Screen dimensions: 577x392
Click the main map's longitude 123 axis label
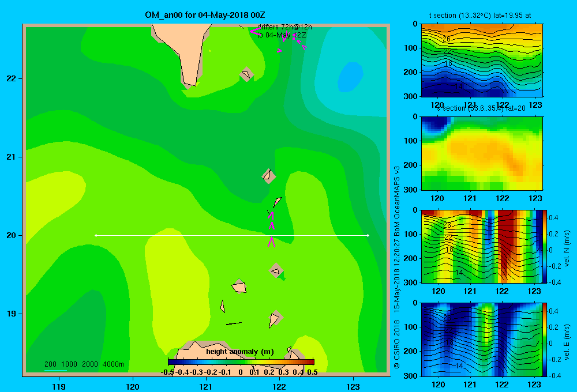353,386
